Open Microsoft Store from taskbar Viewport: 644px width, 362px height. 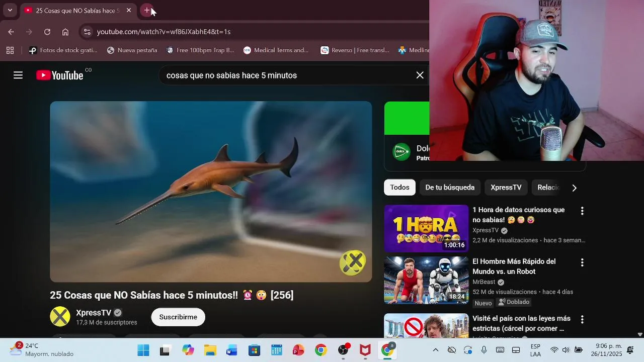[x=254, y=350]
